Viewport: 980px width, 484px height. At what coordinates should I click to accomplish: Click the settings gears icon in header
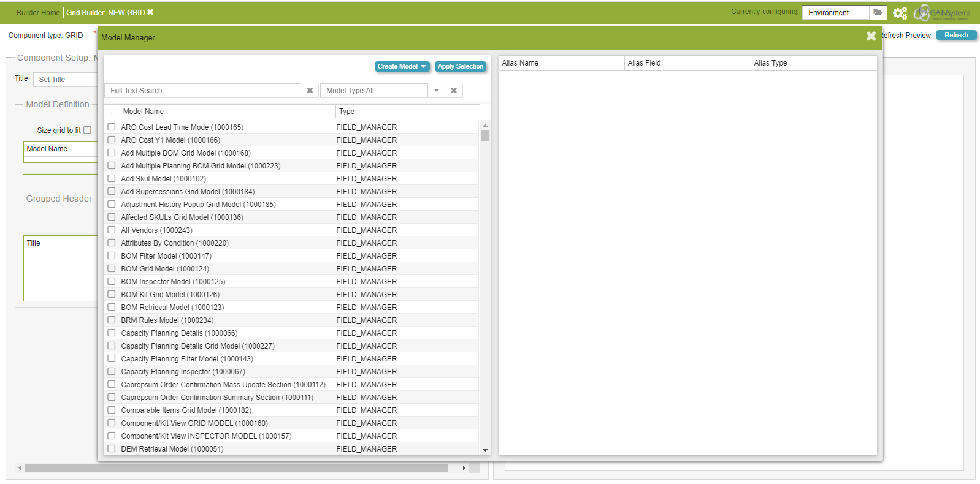[900, 13]
